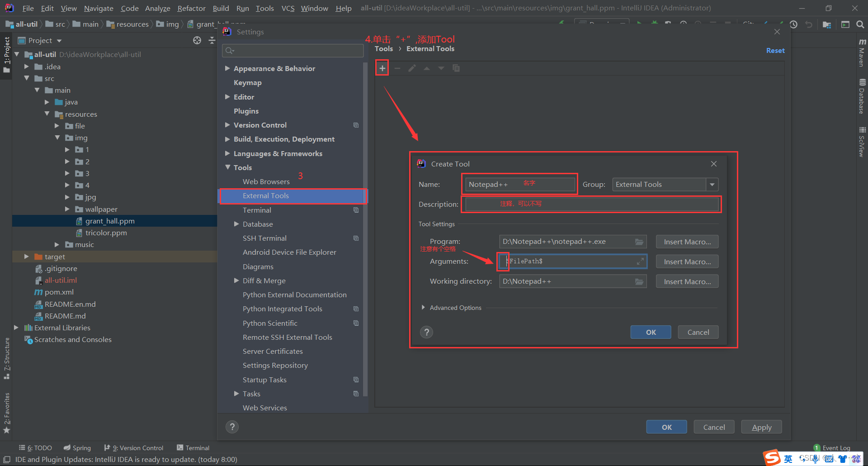Open the File menu
Screen dimensions: 868x466
[x=28, y=8]
